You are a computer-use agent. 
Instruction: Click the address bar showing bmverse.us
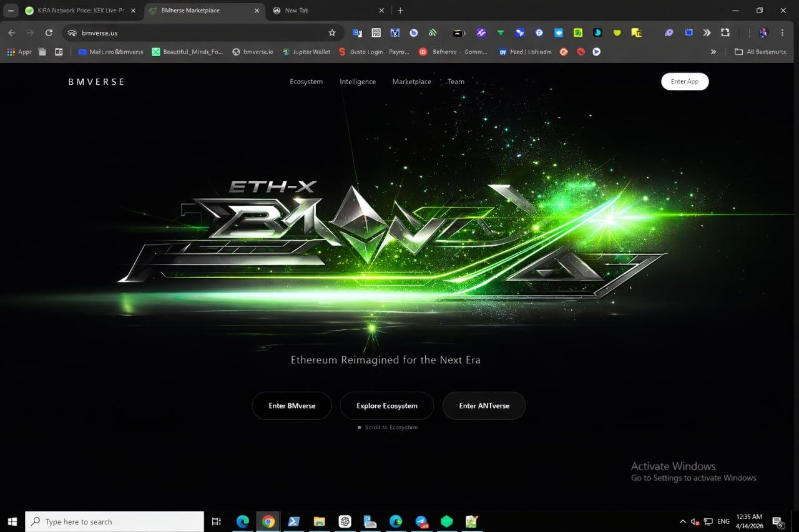coord(203,33)
